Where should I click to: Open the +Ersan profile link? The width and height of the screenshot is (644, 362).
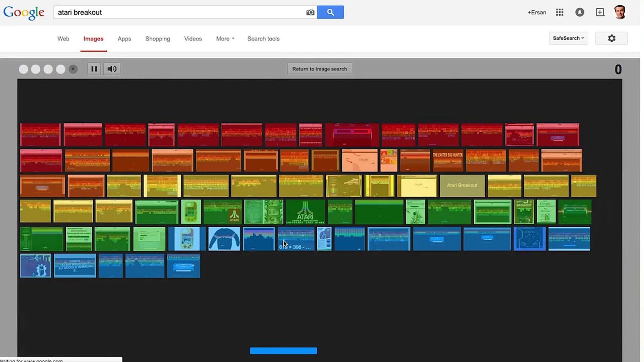click(x=537, y=12)
